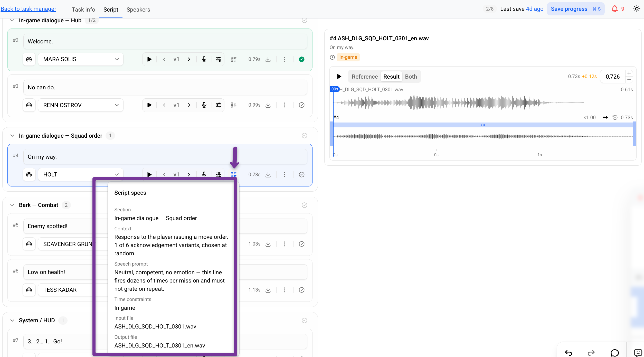
Task: Open more options for line #6
Action: (x=285, y=290)
